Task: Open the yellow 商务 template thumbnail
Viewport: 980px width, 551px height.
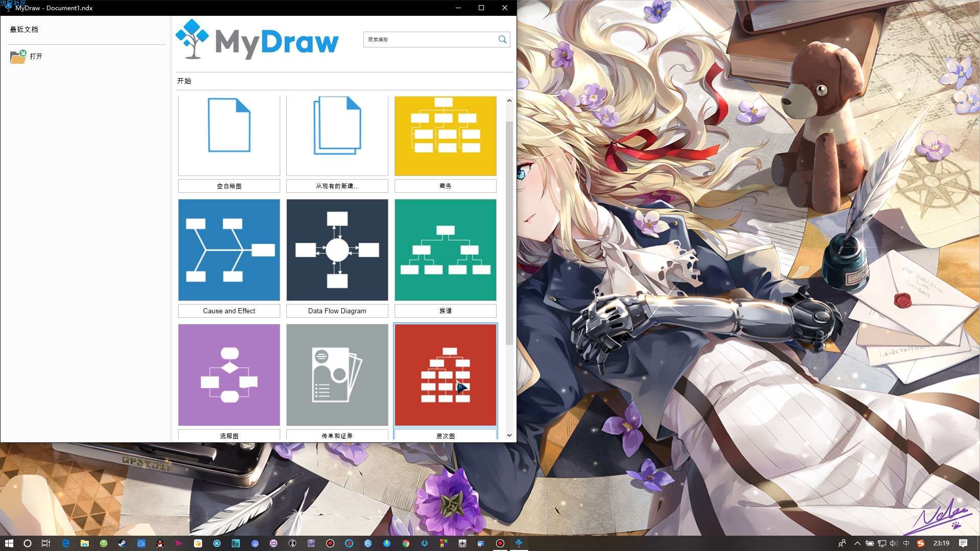Action: pyautogui.click(x=446, y=136)
